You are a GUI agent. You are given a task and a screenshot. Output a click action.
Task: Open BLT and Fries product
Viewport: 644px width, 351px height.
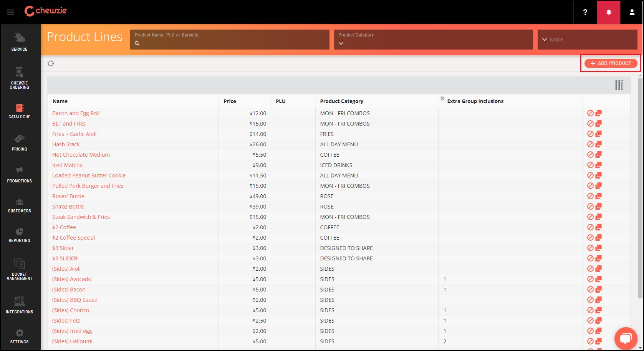(69, 124)
